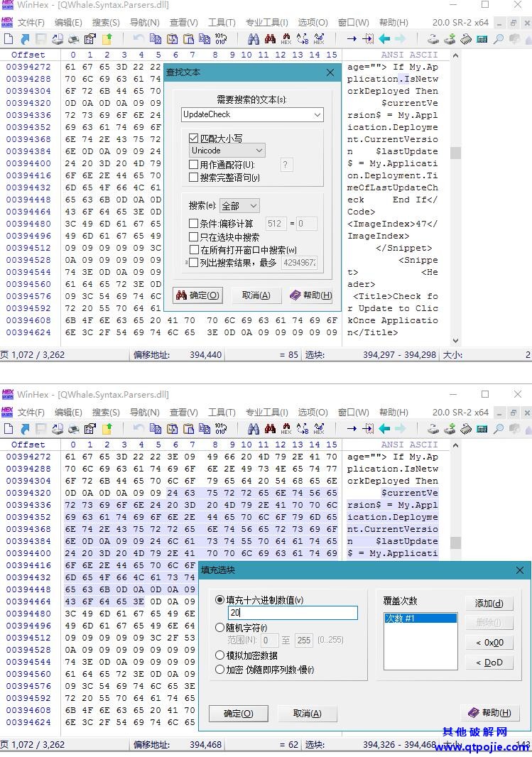
Task: Click Paste hex icon in lower WinHex toolbar
Action: (x=205, y=428)
